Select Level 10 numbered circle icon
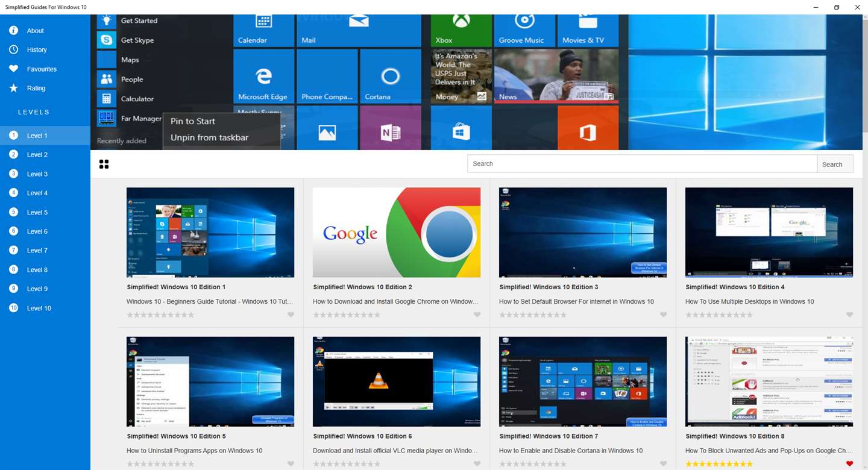This screenshot has height=470, width=868. (13, 308)
